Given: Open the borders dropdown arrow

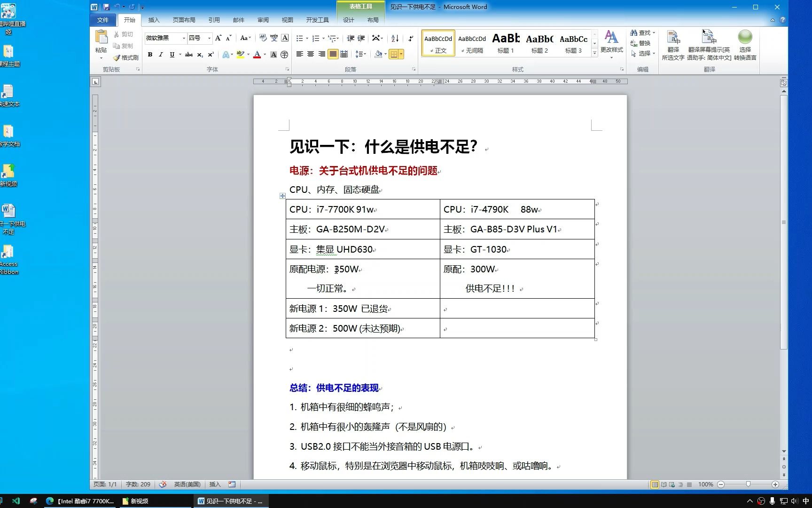Looking at the screenshot, I should [401, 55].
